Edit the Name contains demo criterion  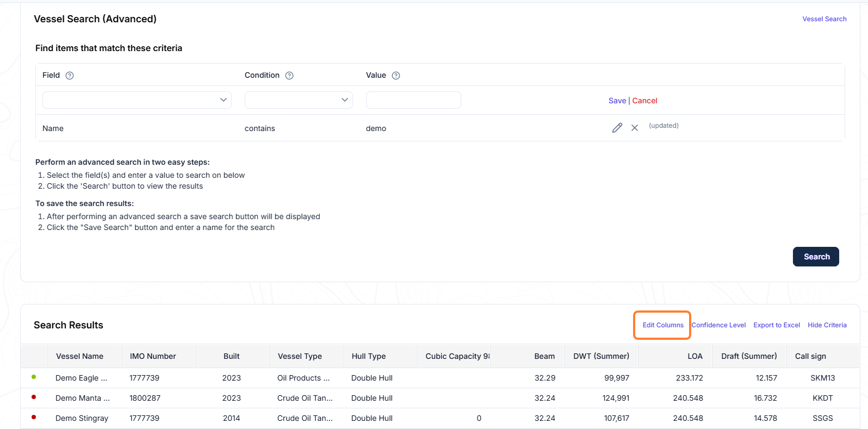coord(617,128)
